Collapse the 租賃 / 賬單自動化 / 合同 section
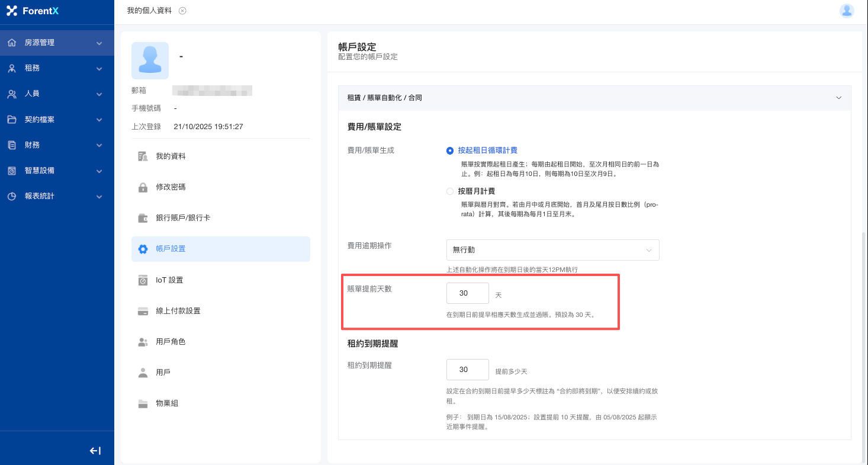 (838, 98)
